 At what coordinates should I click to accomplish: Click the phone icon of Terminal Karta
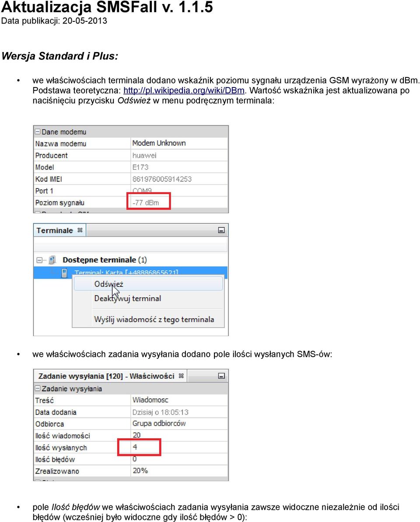64,273
